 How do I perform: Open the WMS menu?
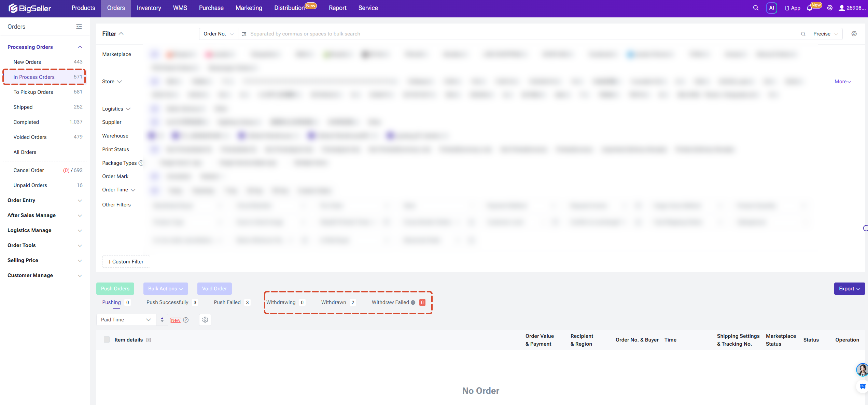click(180, 8)
